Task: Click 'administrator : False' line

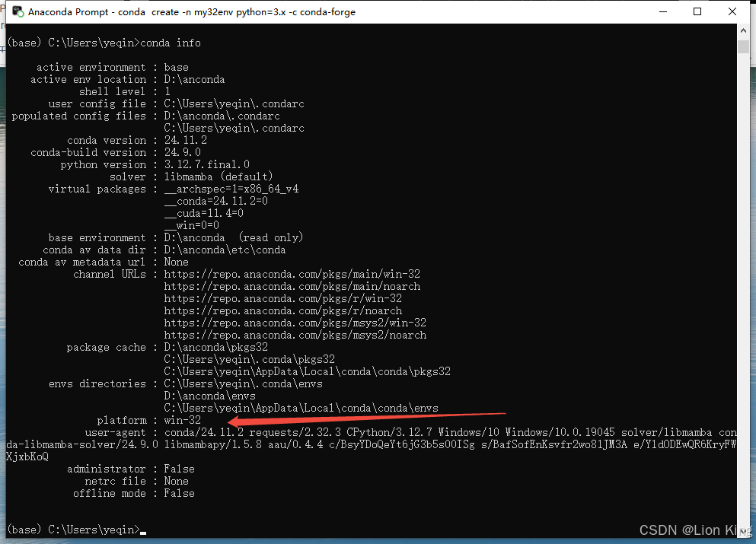Action: click(131, 469)
